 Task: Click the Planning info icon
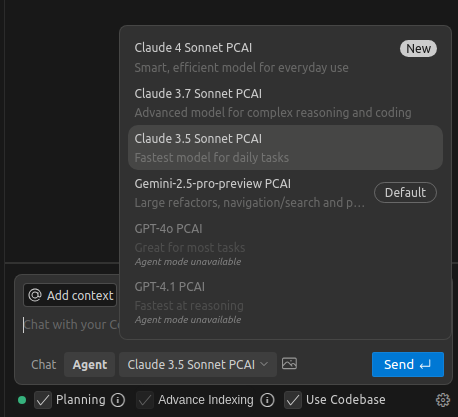(118, 400)
